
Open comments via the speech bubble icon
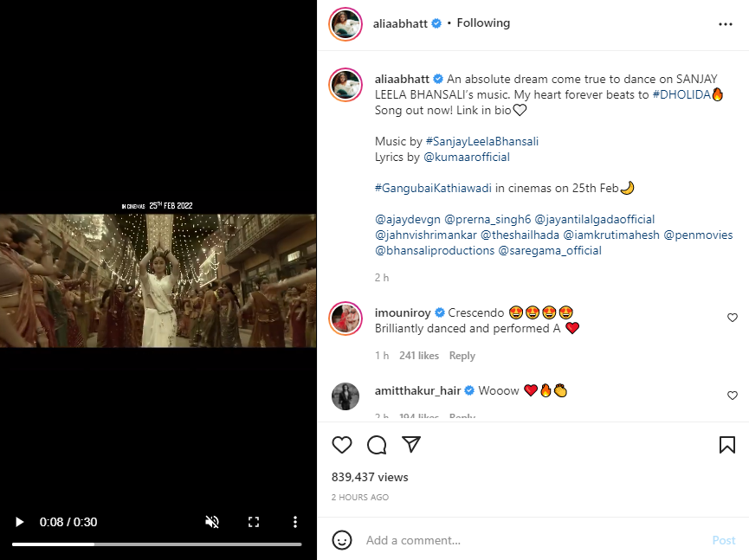pos(377,445)
